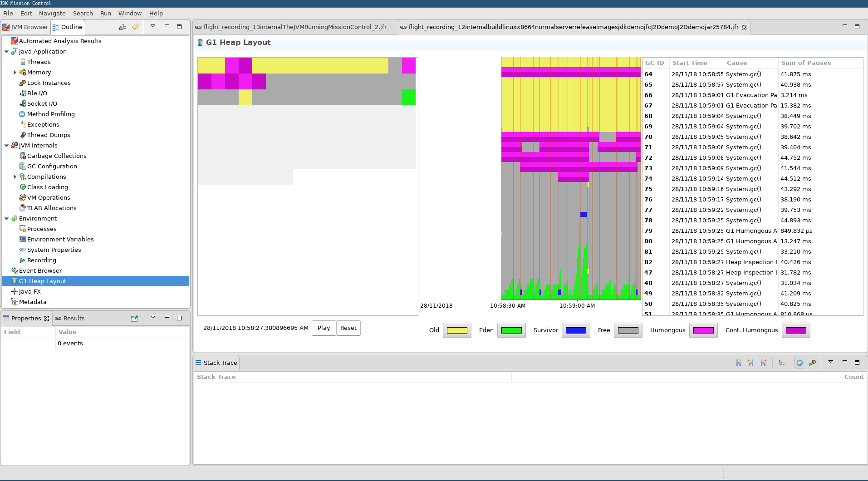Click the Humongous region magenta color swatch
The width and height of the screenshot is (868, 481).
[703, 330]
